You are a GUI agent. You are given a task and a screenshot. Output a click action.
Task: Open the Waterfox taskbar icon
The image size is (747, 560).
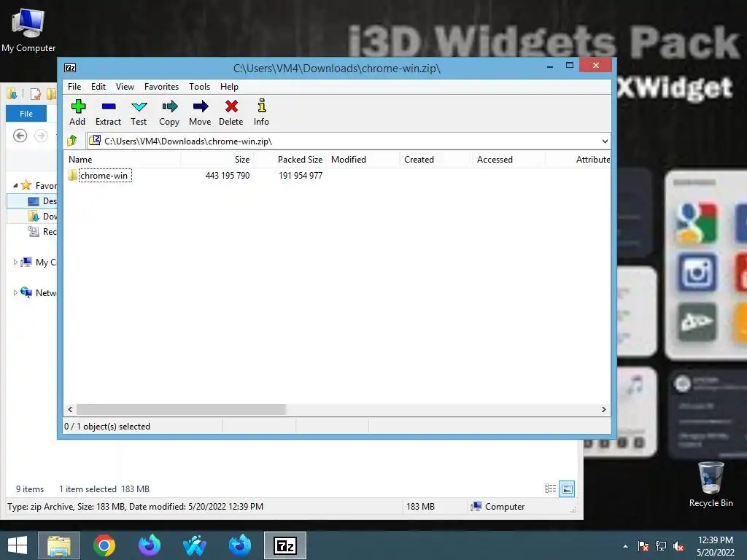pyautogui.click(x=195, y=545)
